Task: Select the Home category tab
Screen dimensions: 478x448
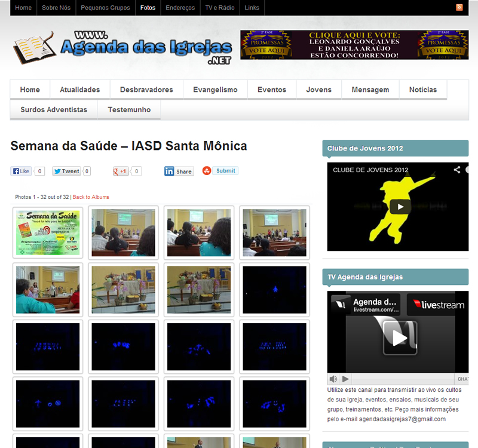Action: pyautogui.click(x=30, y=90)
